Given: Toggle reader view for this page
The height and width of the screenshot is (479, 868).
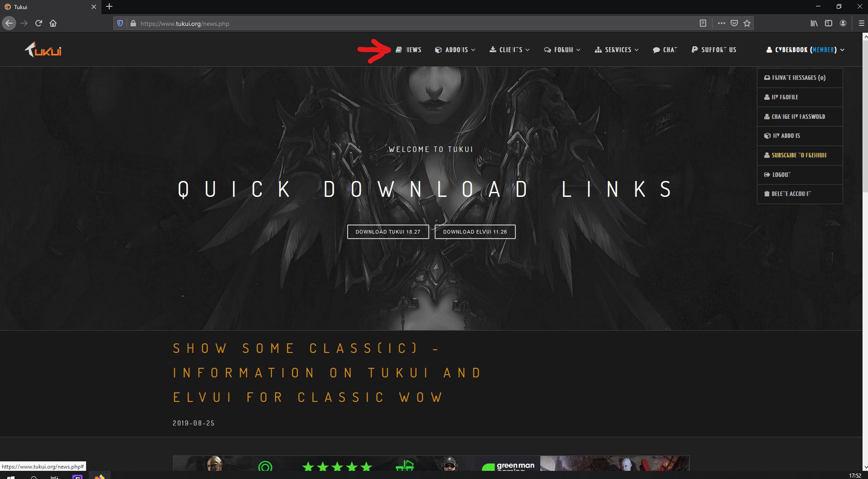Looking at the screenshot, I should tap(704, 23).
